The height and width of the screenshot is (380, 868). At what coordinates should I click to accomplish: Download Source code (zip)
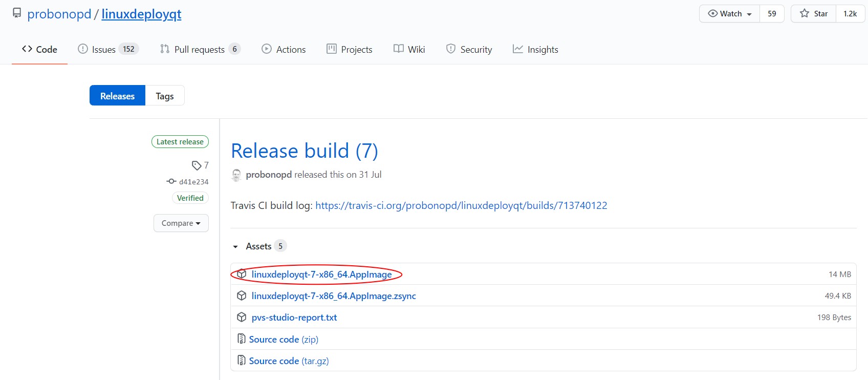(x=284, y=340)
